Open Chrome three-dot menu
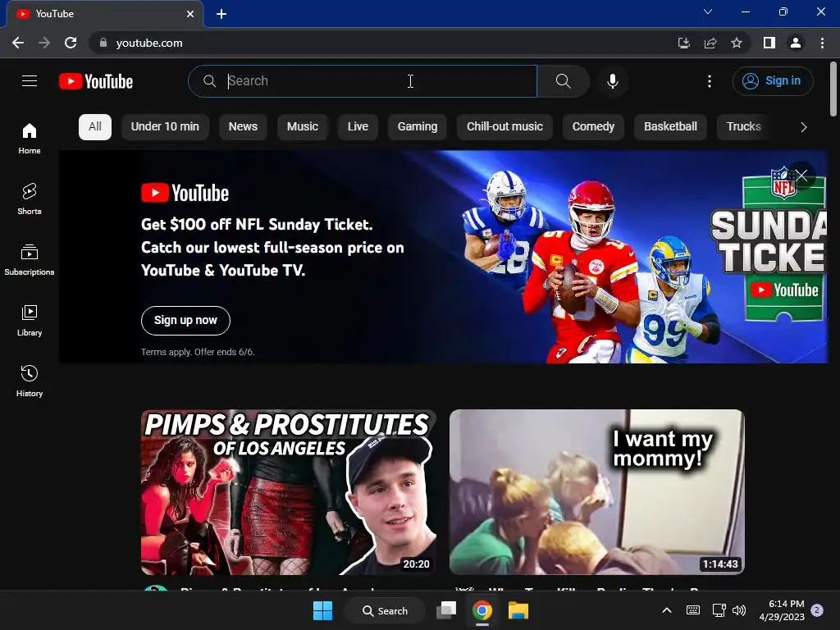840x630 pixels. coord(822,43)
